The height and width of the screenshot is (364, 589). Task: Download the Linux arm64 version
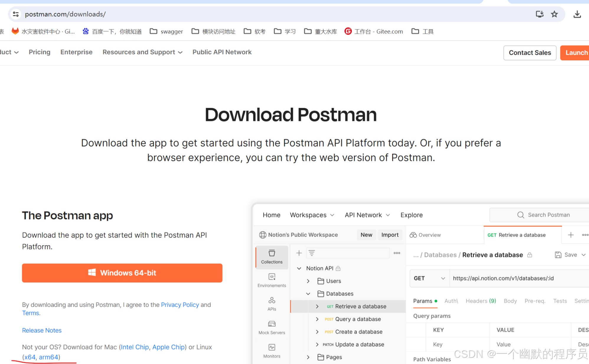pyautogui.click(x=48, y=357)
